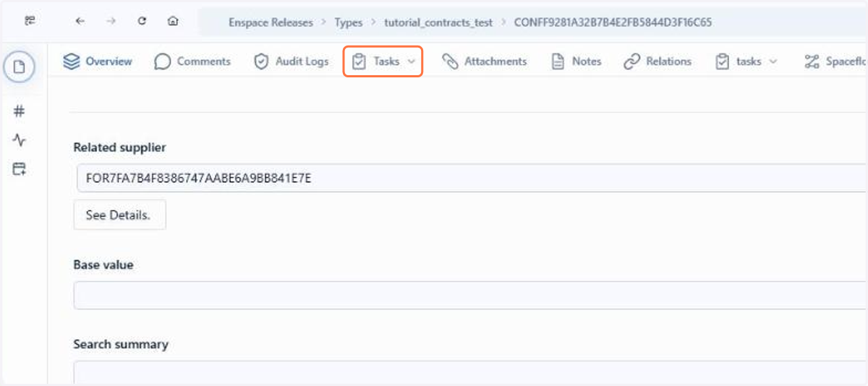
Task: Focus the Related supplier field
Action: [472, 178]
